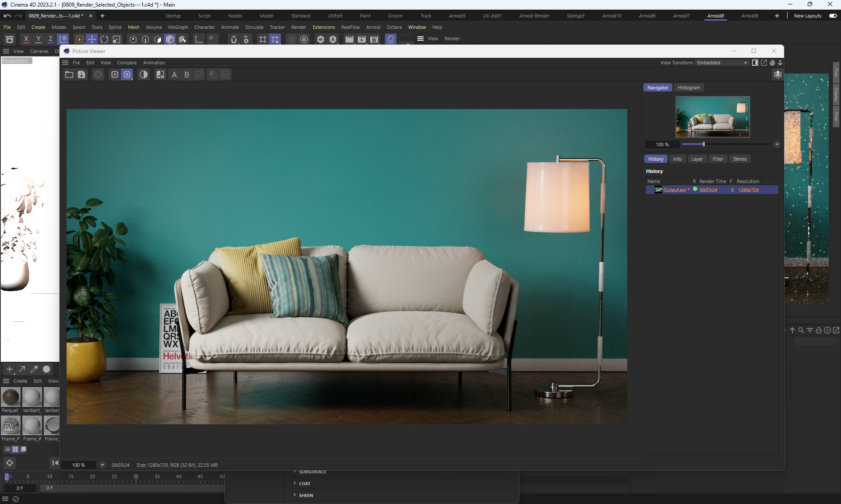This screenshot has height=504, width=841.
Task: Switch to the Histogram tab
Action: coord(689,88)
